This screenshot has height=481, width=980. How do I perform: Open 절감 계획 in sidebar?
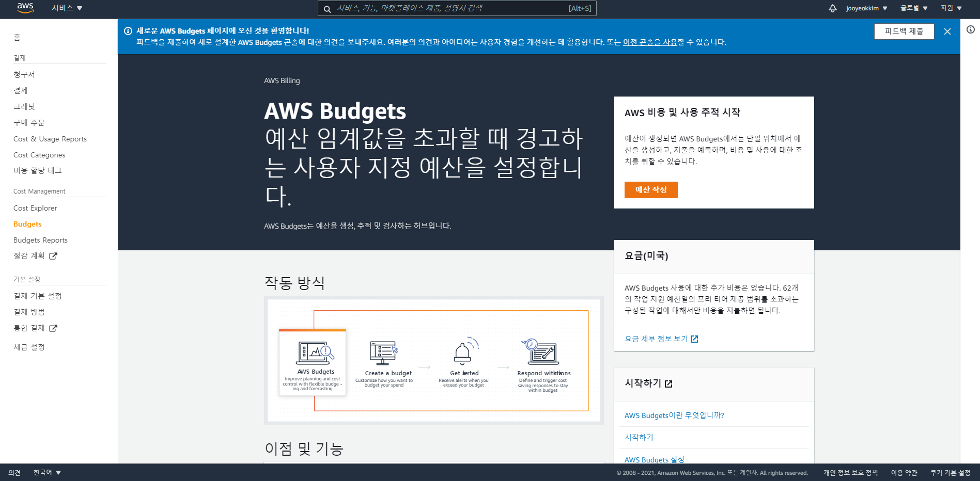click(x=29, y=256)
